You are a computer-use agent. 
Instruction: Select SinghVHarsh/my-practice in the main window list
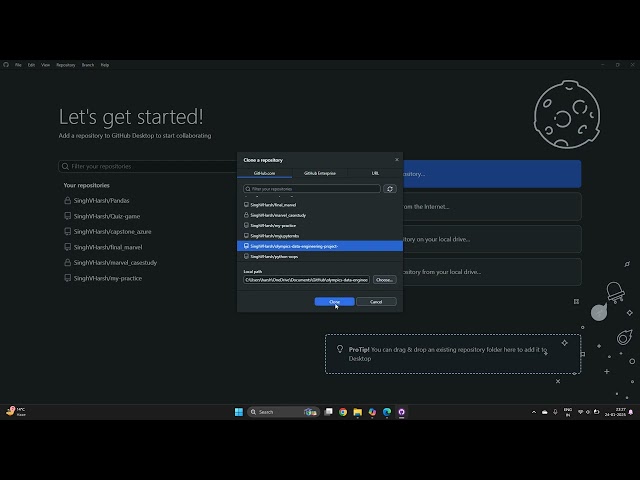(108, 278)
